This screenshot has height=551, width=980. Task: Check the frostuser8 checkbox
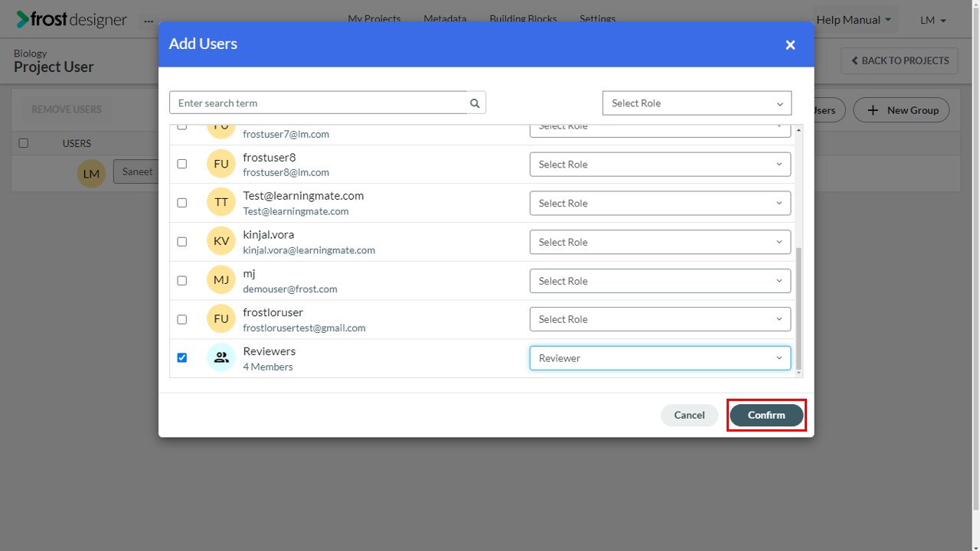181,164
